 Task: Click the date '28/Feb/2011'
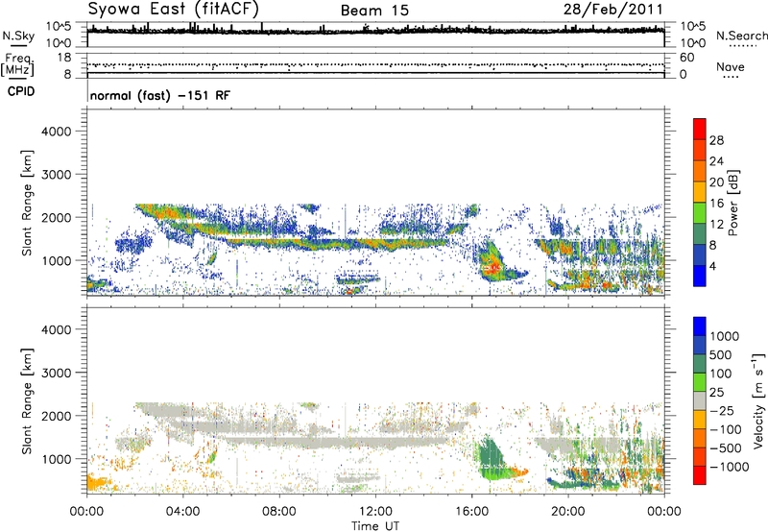click(612, 10)
